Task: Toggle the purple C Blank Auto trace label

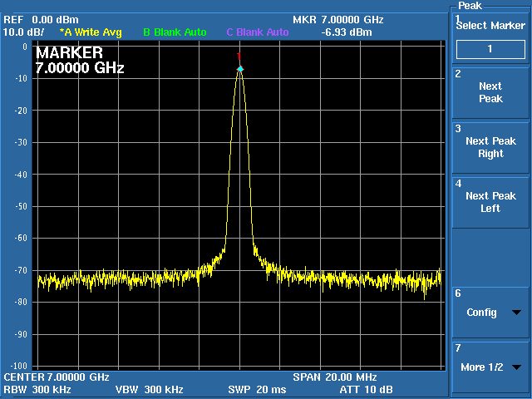Action: [x=258, y=32]
